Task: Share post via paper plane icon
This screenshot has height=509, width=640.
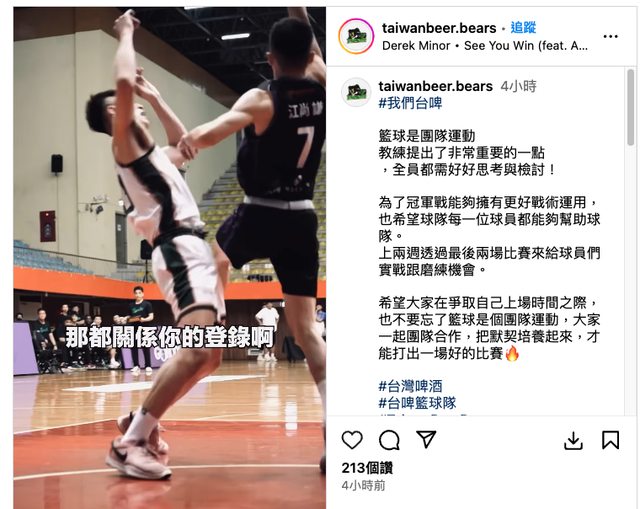Action: 426,439
